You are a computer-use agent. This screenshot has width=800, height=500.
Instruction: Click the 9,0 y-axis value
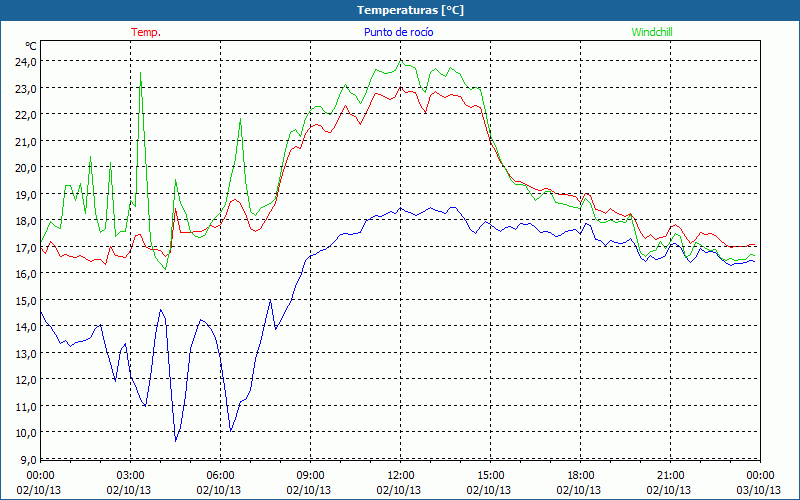coord(28,460)
